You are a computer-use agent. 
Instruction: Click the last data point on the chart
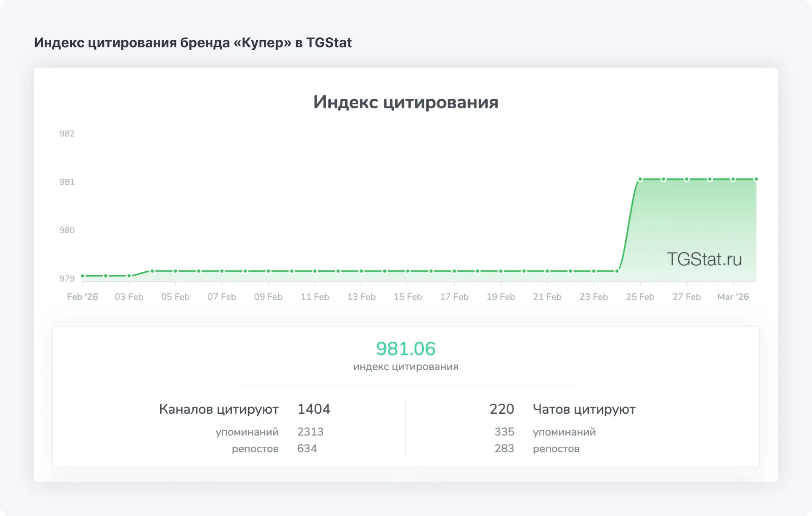pyautogui.click(x=756, y=180)
